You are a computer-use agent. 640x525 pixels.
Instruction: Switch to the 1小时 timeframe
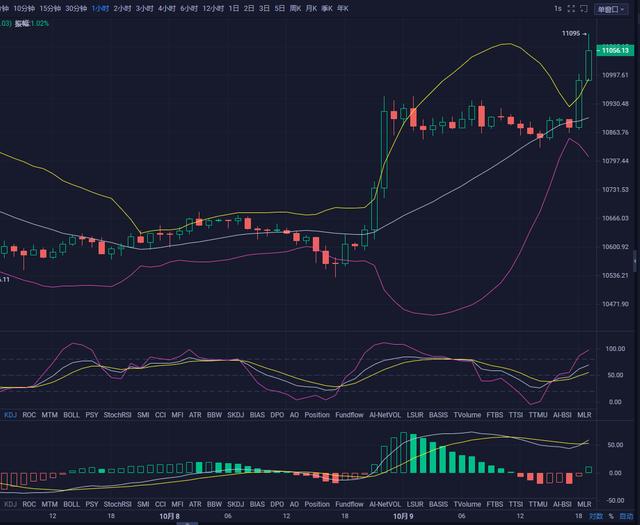100,8
